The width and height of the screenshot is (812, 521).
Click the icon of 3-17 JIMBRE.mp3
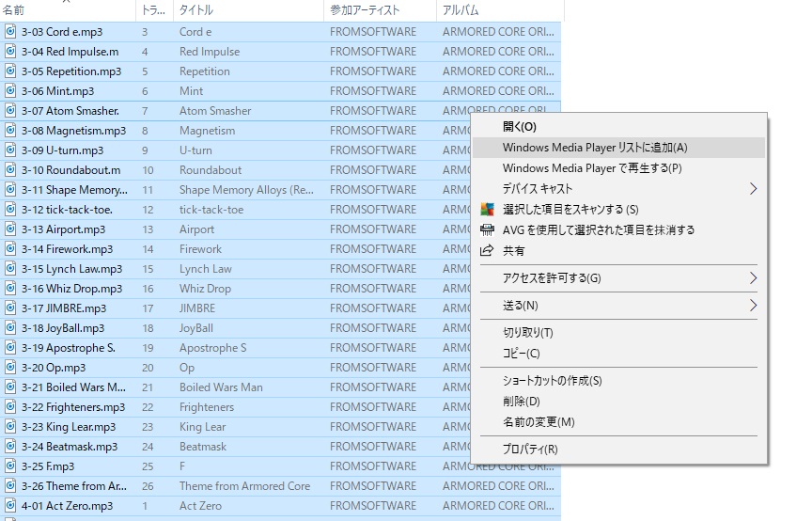9,308
